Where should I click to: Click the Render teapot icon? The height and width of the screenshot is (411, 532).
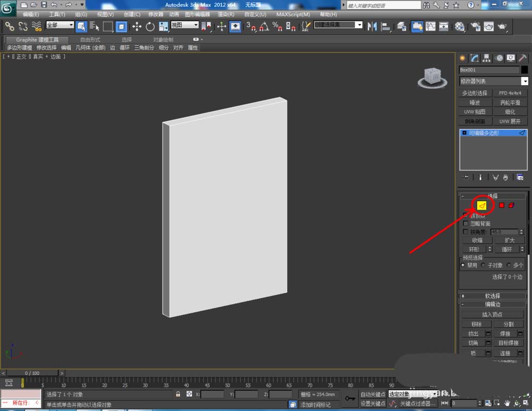point(502,27)
